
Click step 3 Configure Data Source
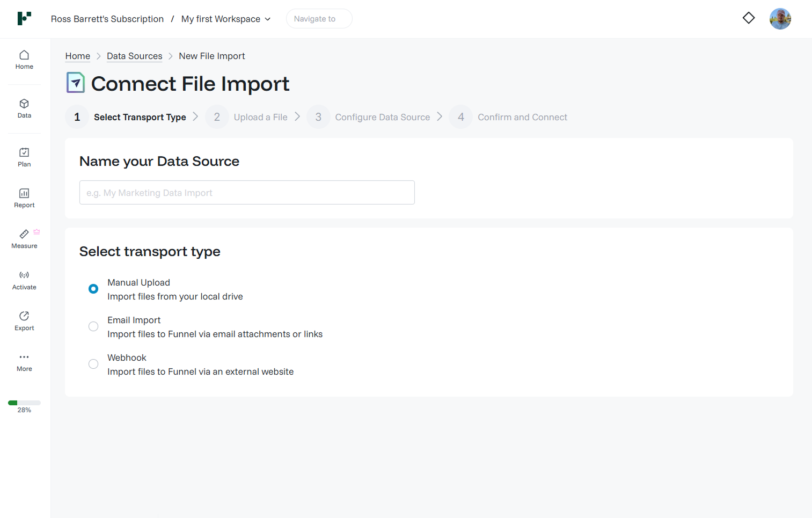(369, 117)
